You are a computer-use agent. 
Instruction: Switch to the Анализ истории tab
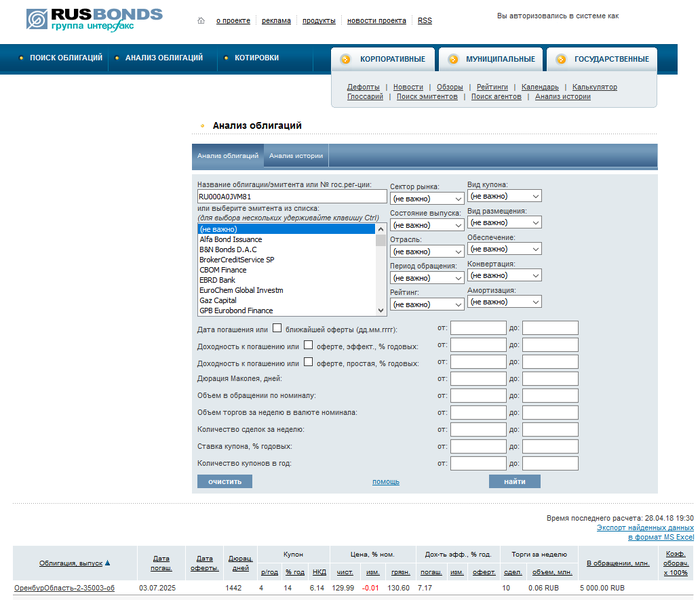click(x=296, y=156)
